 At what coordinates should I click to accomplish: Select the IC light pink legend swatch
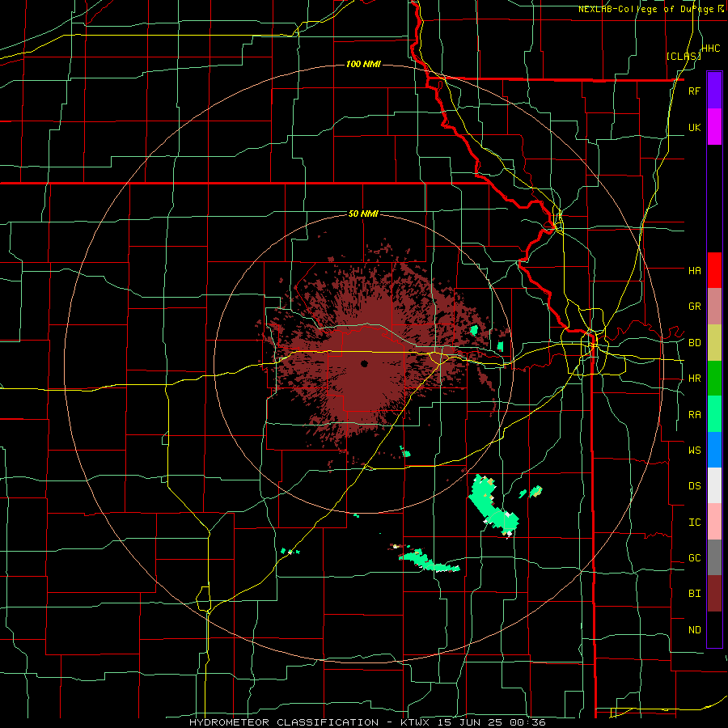(714, 522)
